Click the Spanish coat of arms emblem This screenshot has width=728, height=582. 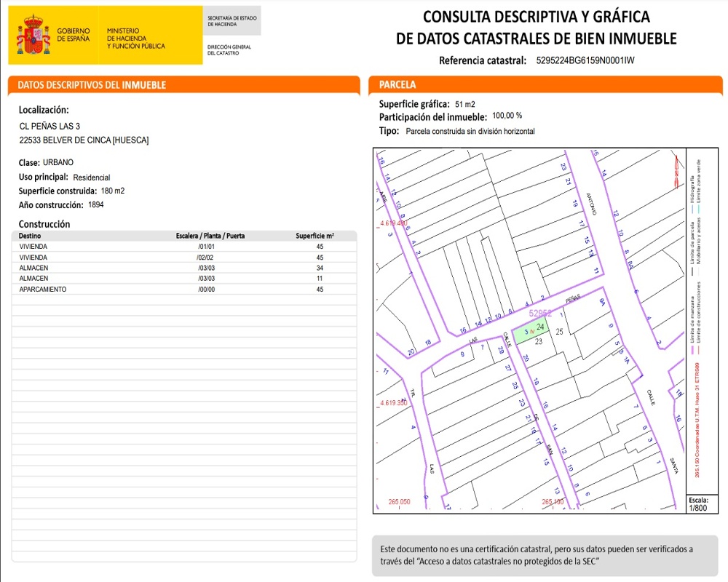pos(33,34)
